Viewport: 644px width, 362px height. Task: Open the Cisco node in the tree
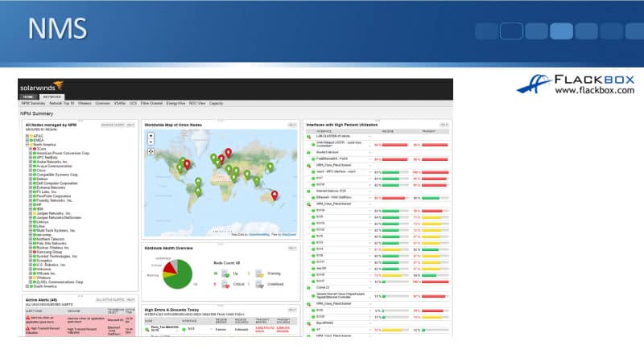pyautogui.click(x=41, y=169)
